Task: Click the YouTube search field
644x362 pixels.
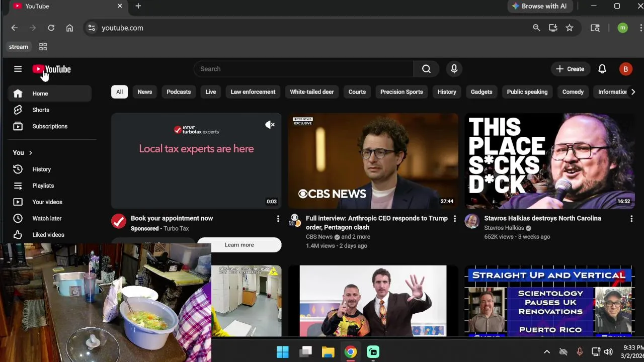Action: (x=303, y=69)
